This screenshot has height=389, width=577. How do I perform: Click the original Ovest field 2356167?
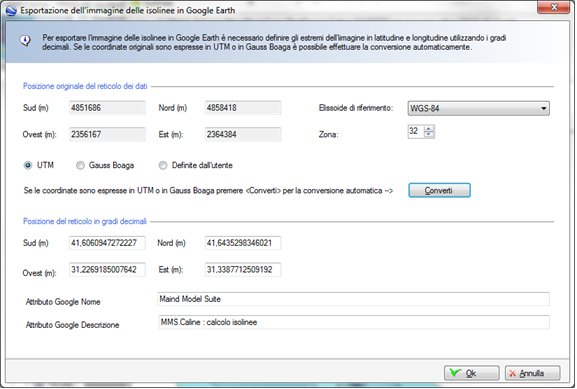107,134
